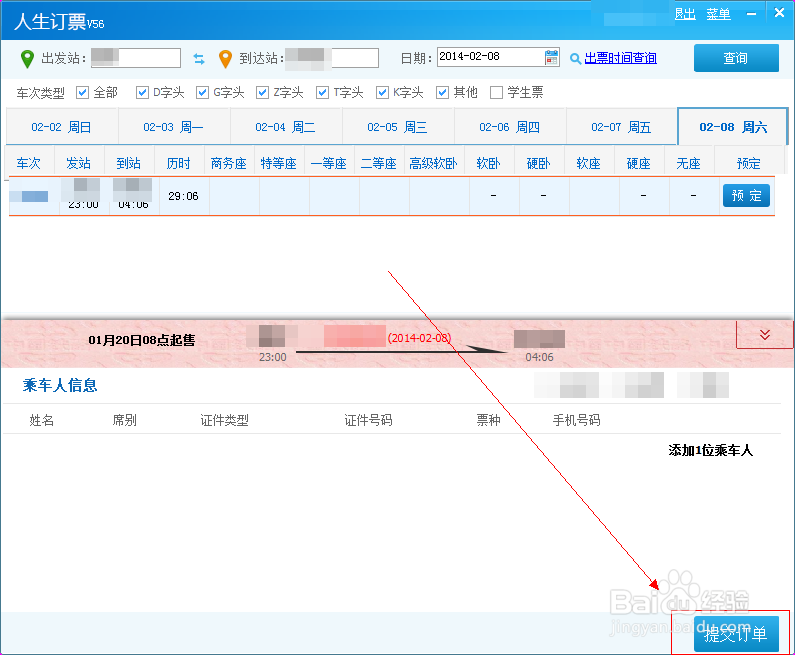This screenshot has width=795, height=655.
Task: Click the 29:06 duration cell
Action: point(184,196)
